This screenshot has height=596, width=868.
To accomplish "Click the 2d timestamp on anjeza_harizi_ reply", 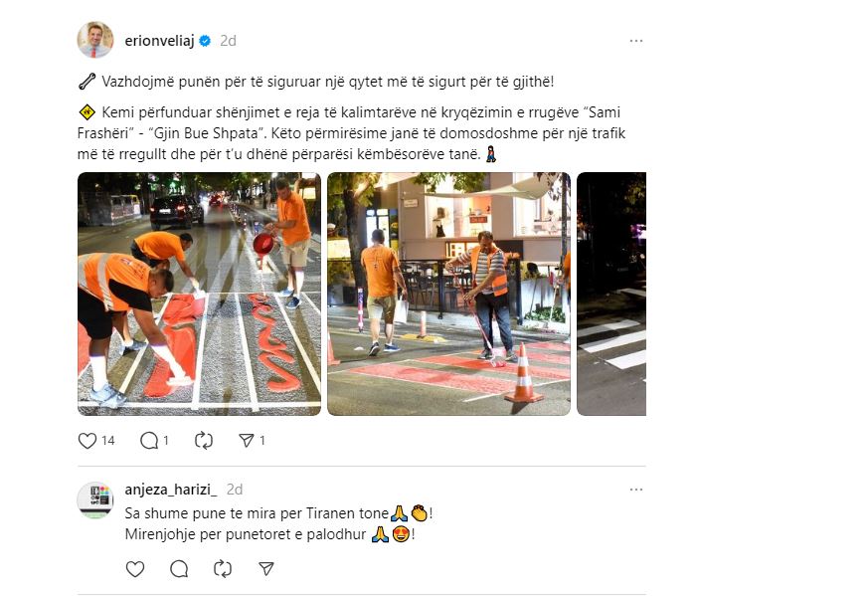I will coord(235,490).
